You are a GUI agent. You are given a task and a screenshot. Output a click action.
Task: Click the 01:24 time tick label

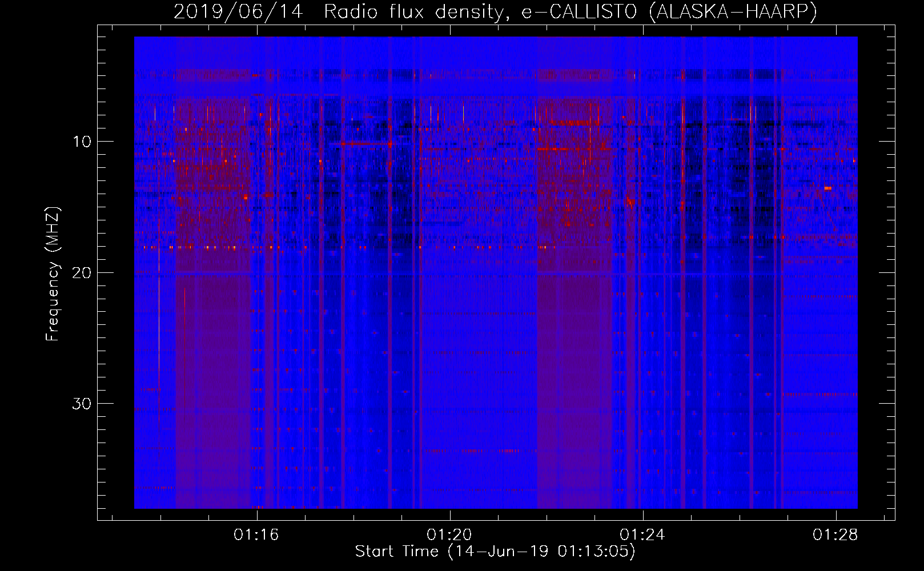(642, 535)
